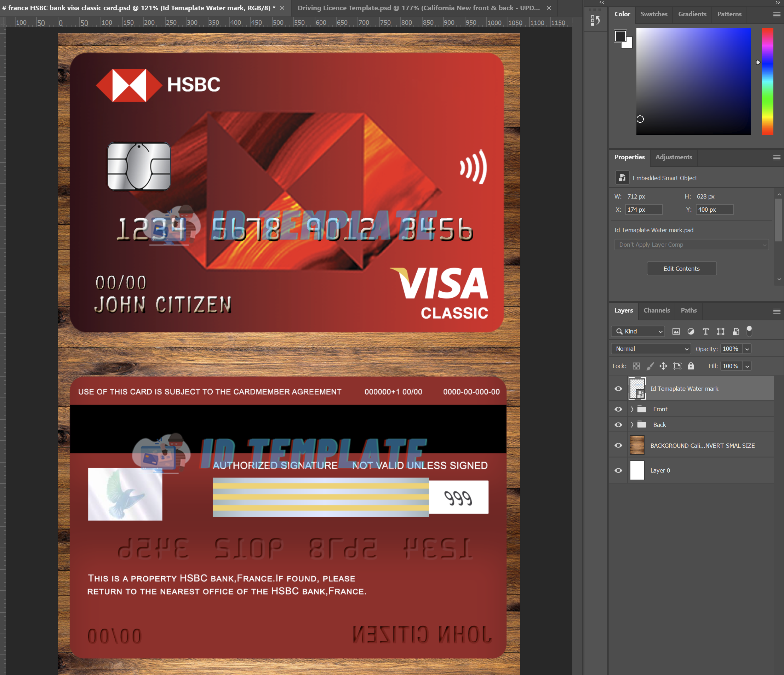Click the vertical hue slider
The width and height of the screenshot is (784, 675).
pos(767,81)
